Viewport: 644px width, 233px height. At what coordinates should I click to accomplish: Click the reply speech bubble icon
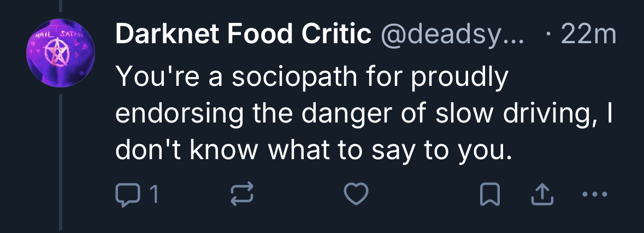[128, 195]
